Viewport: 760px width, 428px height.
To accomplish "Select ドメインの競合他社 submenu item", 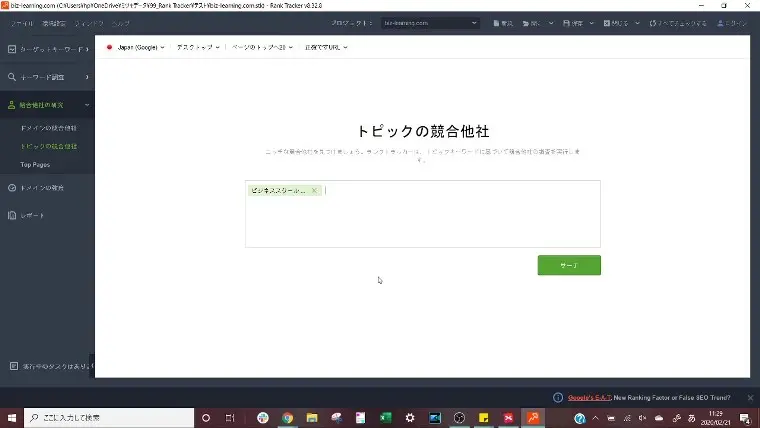I will [x=49, y=128].
